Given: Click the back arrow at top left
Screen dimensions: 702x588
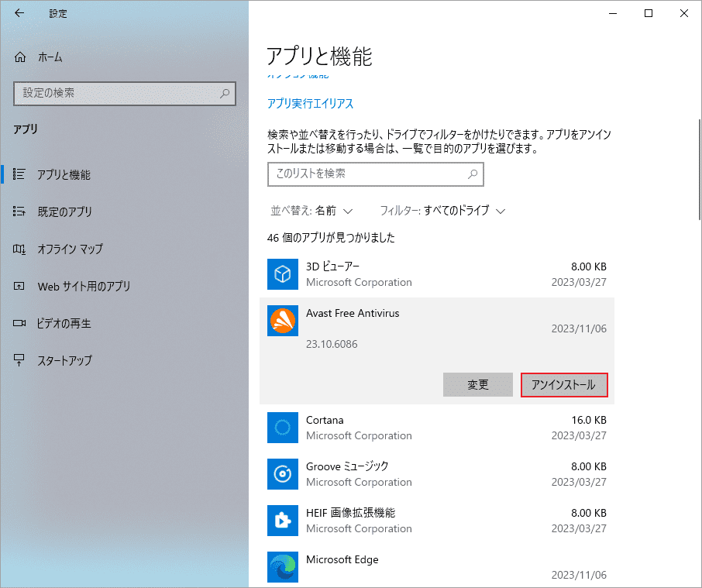Looking at the screenshot, I should point(18,13).
